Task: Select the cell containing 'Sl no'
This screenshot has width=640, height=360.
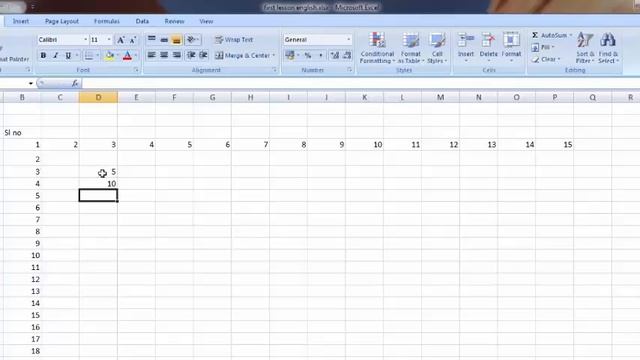Action: pyautogui.click(x=22, y=133)
